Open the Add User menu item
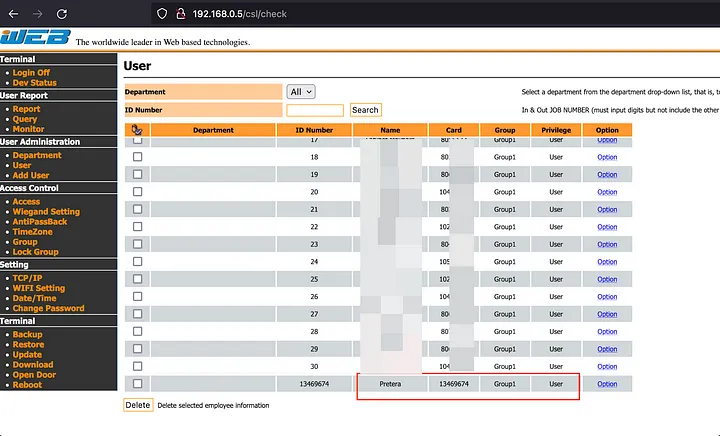The image size is (720, 436). 31,175
